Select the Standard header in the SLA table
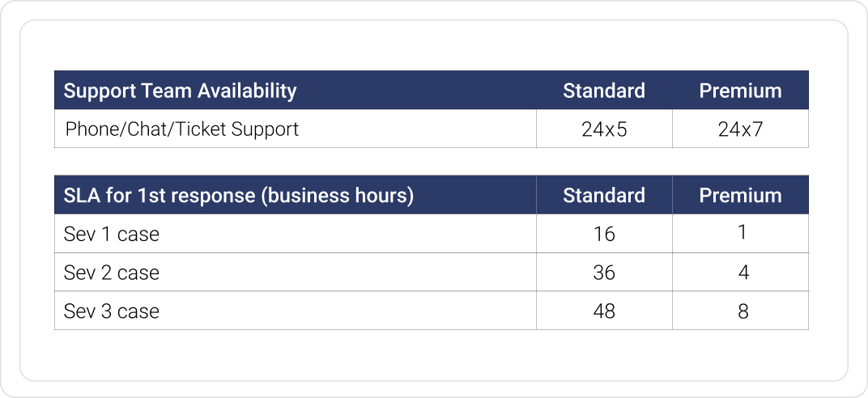Image resolution: width=868 pixels, height=398 pixels. point(604,196)
